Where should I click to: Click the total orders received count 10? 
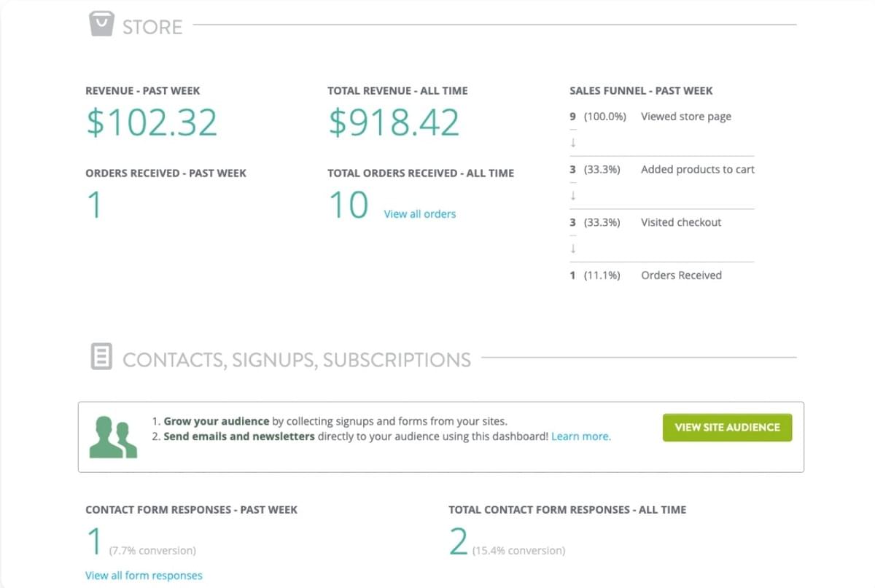click(349, 205)
